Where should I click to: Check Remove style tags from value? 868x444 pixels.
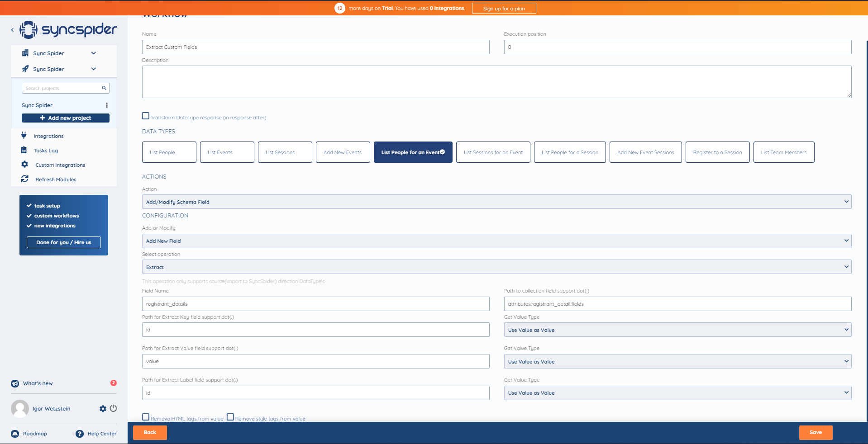pyautogui.click(x=230, y=417)
